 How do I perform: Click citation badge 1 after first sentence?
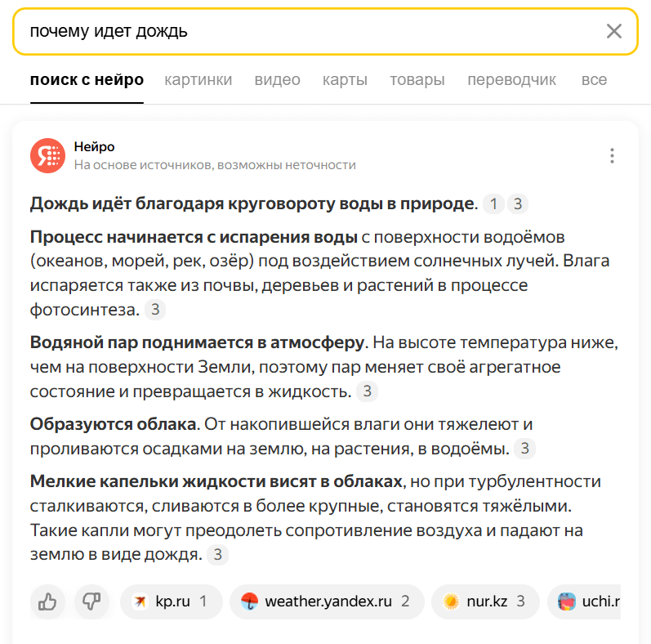[x=493, y=203]
